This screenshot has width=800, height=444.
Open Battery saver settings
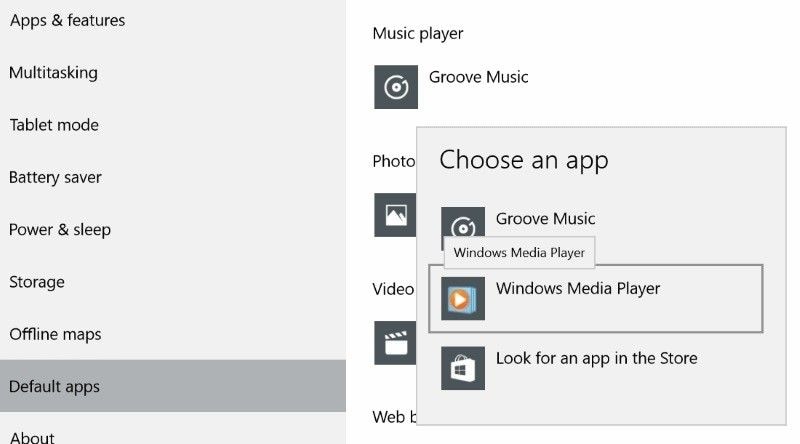pyautogui.click(x=55, y=177)
